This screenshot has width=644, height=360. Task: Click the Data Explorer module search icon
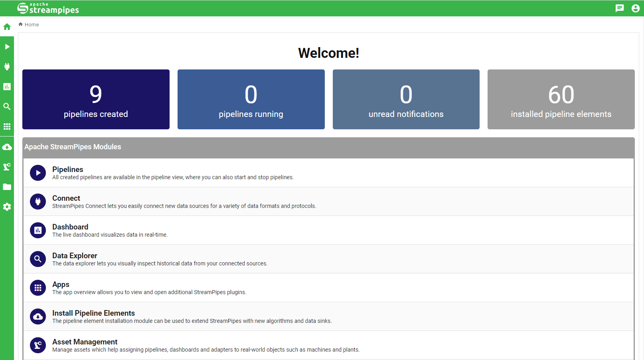coord(38,259)
